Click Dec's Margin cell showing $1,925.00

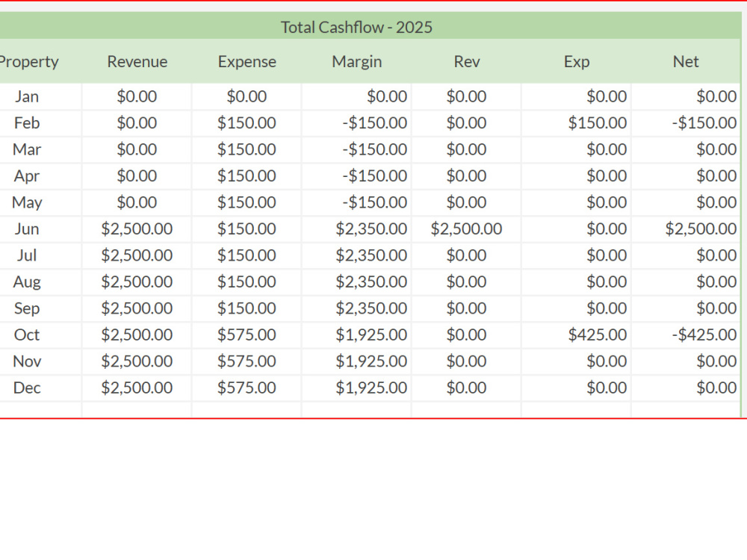(x=357, y=388)
